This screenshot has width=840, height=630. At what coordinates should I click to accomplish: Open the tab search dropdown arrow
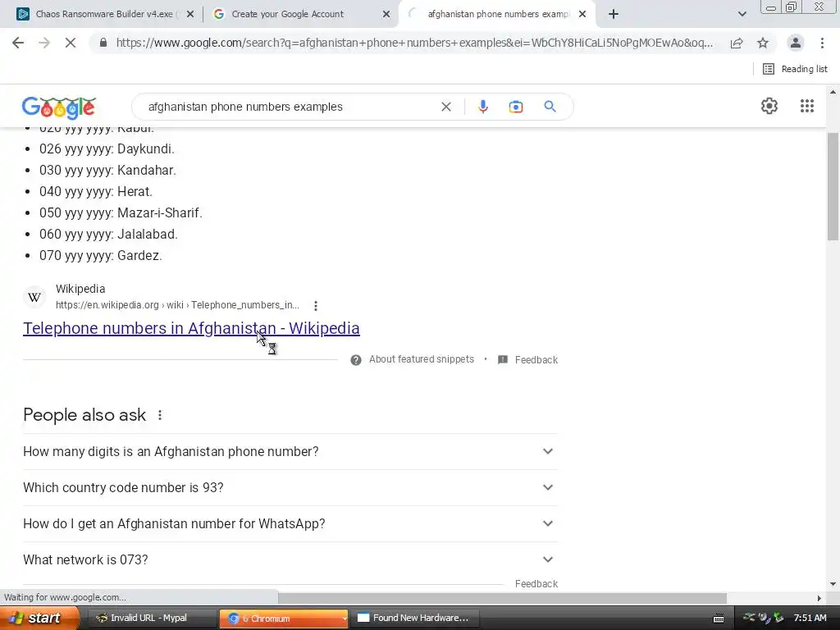click(x=742, y=14)
